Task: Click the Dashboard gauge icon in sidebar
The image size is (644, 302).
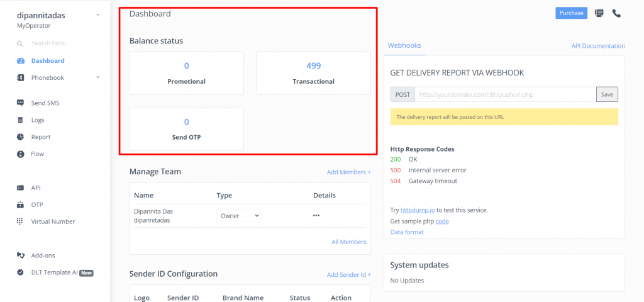Action: coord(21,61)
